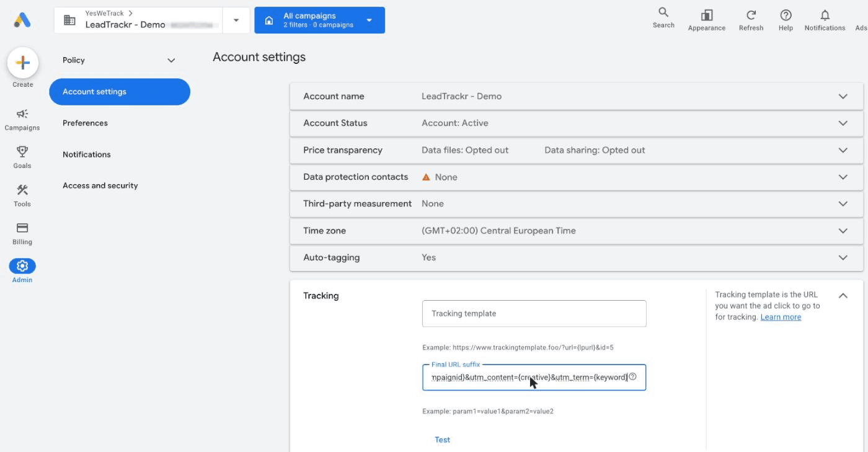
Task: Click YesWeTrack breadcrumb link
Action: tap(104, 12)
